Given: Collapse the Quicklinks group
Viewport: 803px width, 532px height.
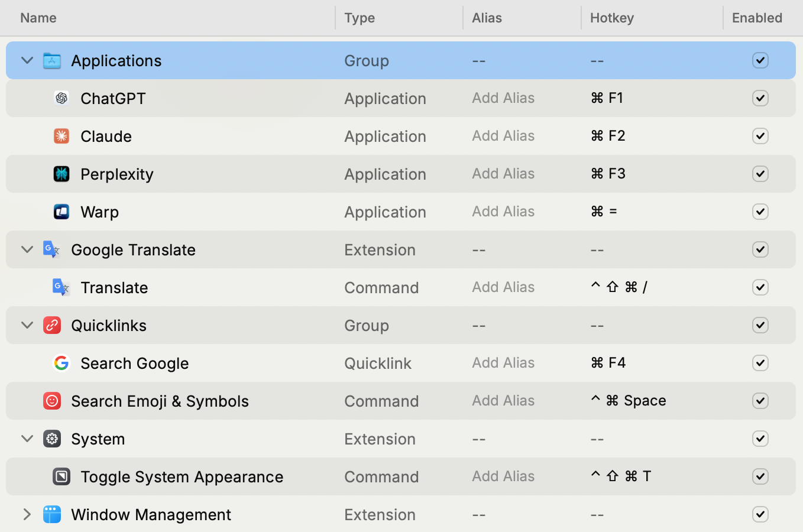Looking at the screenshot, I should point(27,325).
